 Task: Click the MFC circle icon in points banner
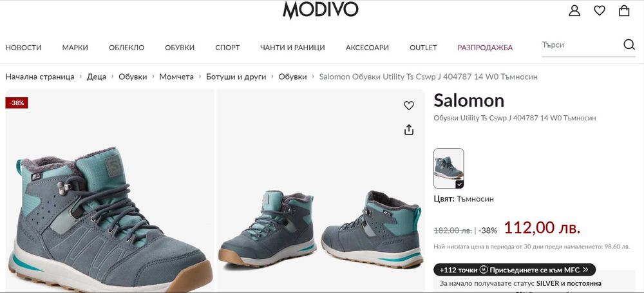click(x=484, y=270)
